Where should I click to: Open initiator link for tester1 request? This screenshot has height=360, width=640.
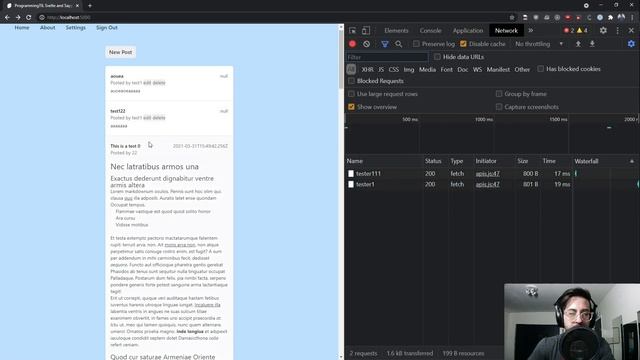(487, 184)
